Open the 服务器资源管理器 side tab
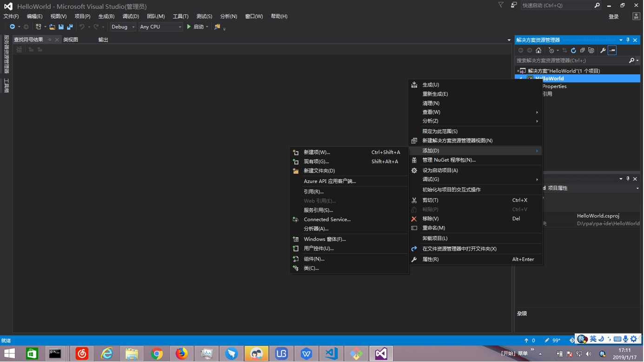This screenshot has height=362, width=644. pyautogui.click(x=7, y=54)
